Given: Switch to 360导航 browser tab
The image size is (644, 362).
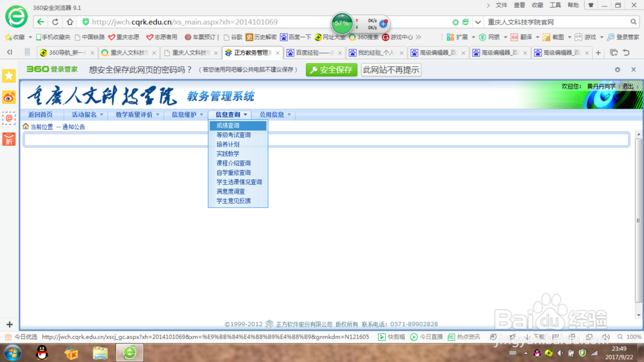Looking at the screenshot, I should coord(66,53).
